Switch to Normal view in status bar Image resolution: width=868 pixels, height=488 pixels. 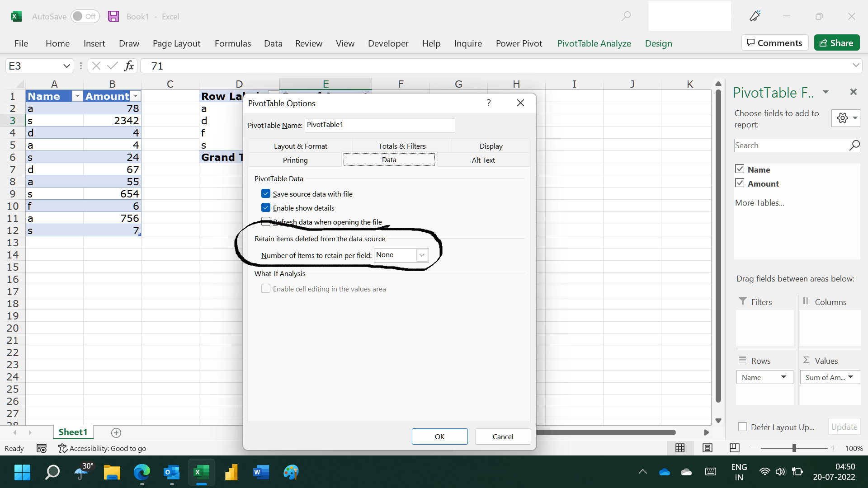(680, 448)
